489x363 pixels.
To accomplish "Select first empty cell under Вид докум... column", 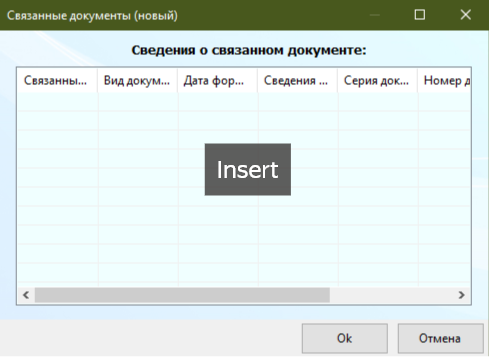I will tap(138, 102).
